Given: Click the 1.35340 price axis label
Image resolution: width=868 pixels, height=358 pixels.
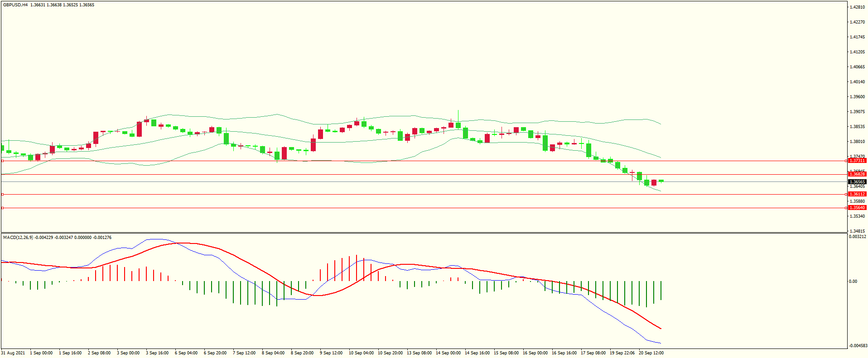Looking at the screenshot, I should 858,216.
